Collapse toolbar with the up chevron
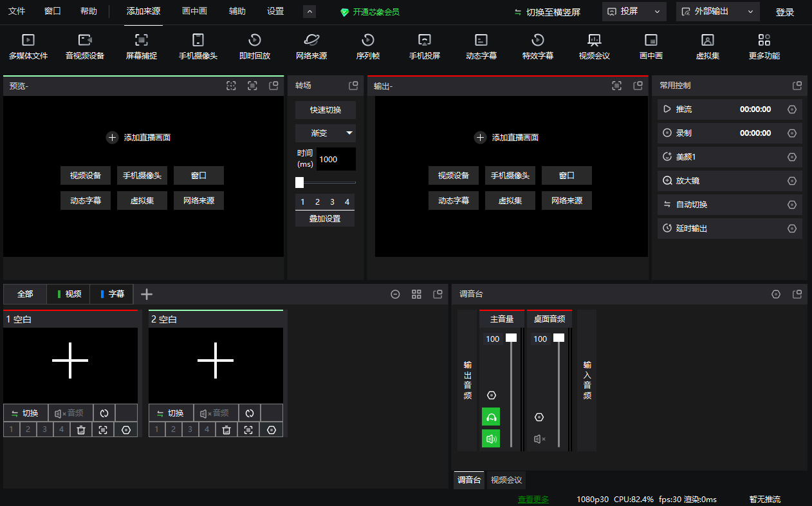Viewport: 812px width, 506px height. coord(309,12)
